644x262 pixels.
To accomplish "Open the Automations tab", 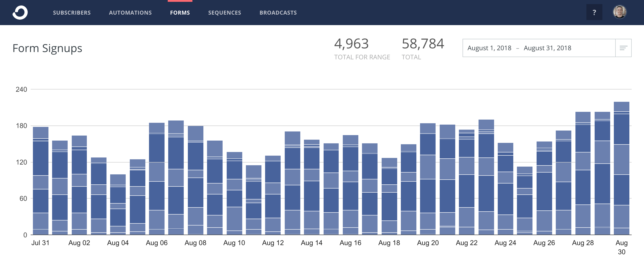I will pos(130,13).
